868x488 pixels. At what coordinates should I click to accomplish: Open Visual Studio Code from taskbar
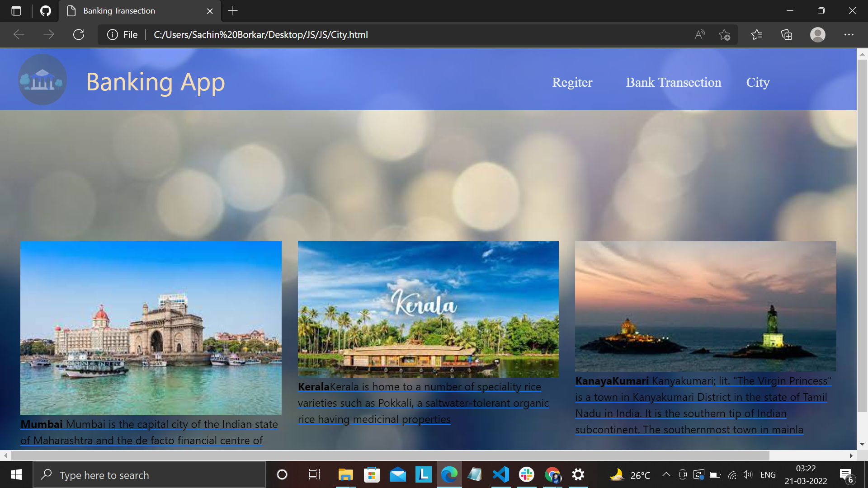coord(500,474)
